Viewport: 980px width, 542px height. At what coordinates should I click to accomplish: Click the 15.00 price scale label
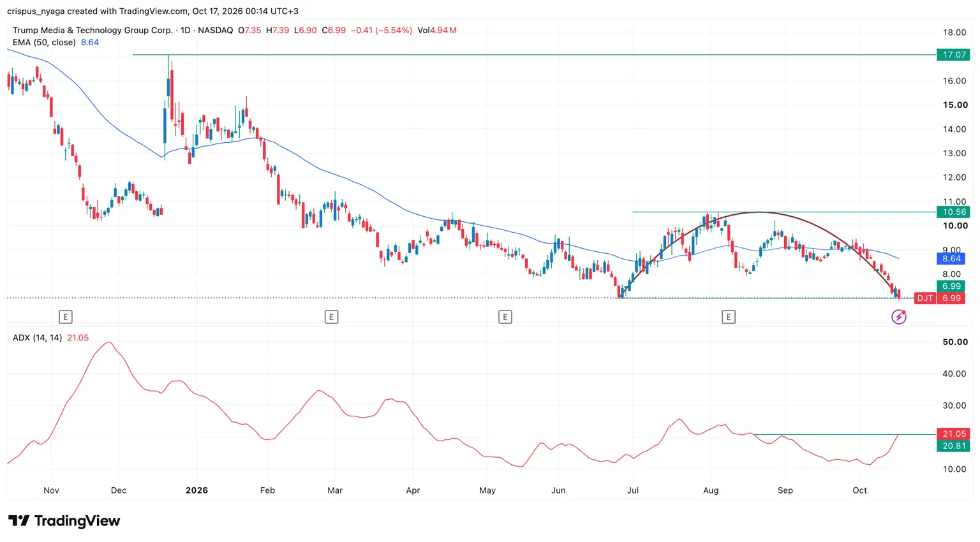955,105
